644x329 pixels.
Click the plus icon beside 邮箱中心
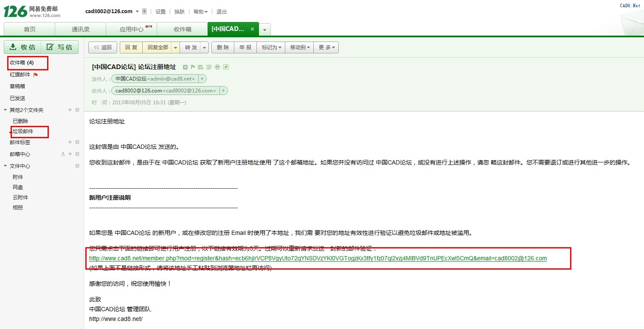pyautogui.click(x=70, y=154)
